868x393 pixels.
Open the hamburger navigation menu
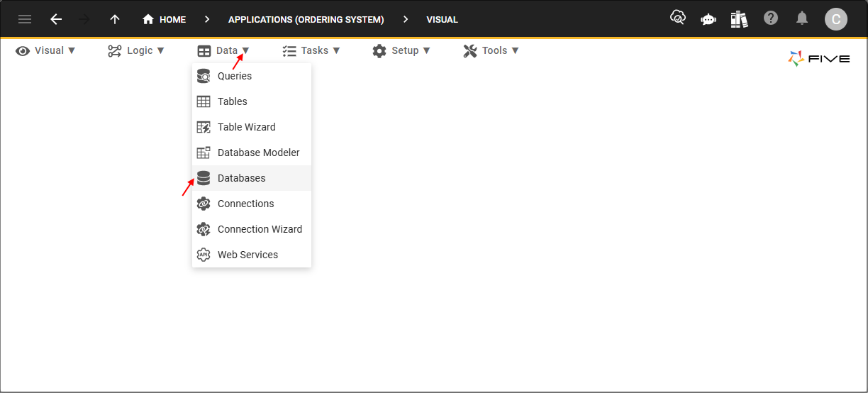coord(25,19)
